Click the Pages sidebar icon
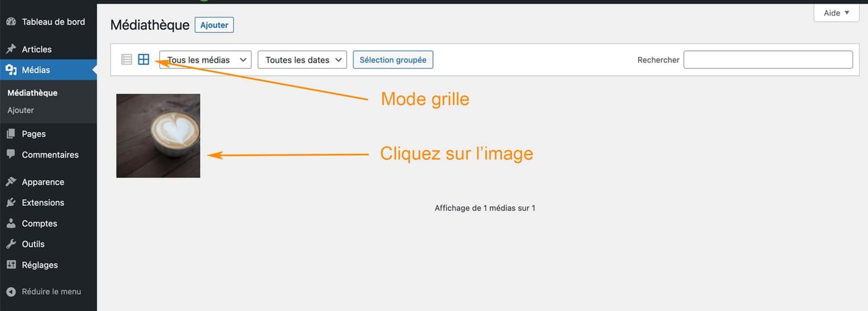The image size is (868, 311). 11,133
